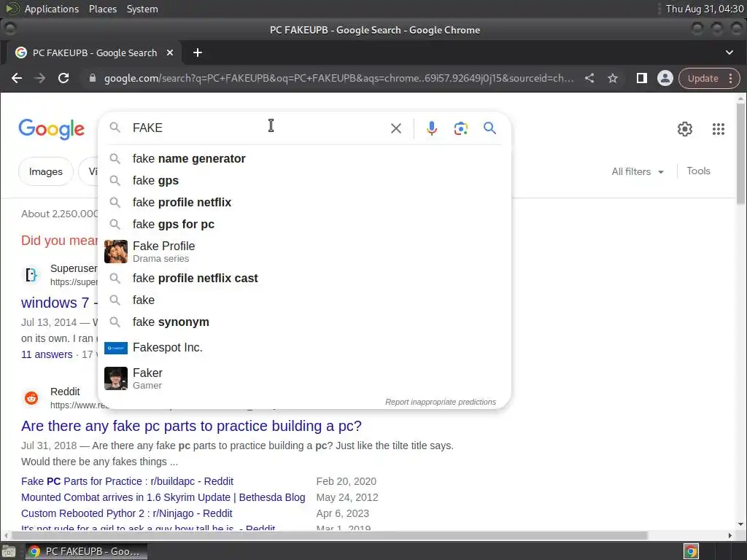Open Fake PC Parts for Practice link

[x=127, y=481]
